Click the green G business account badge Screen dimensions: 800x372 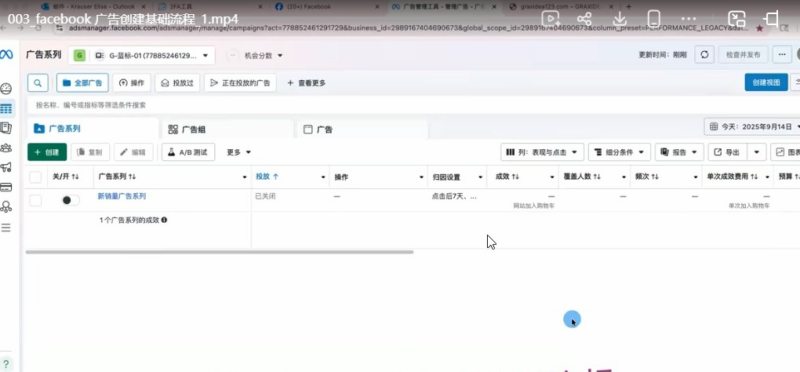pyautogui.click(x=79, y=55)
